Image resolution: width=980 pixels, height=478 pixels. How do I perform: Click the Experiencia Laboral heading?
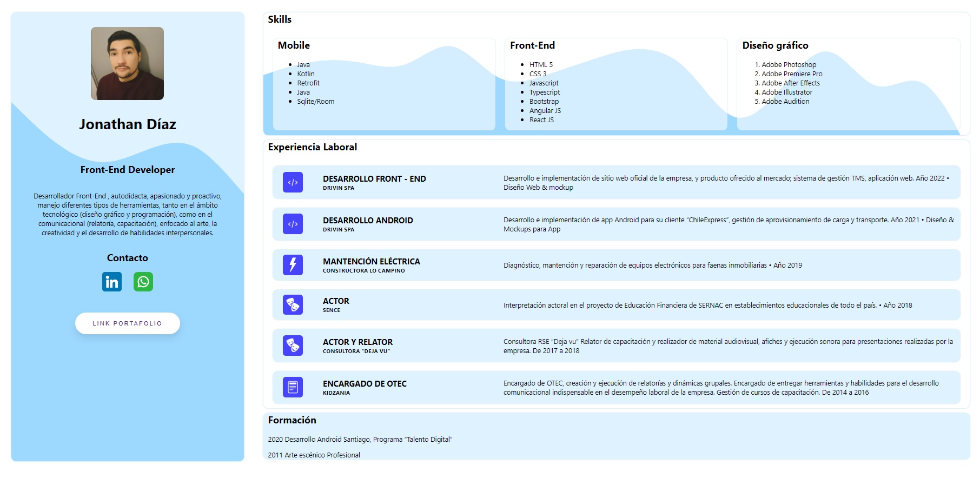pos(313,147)
